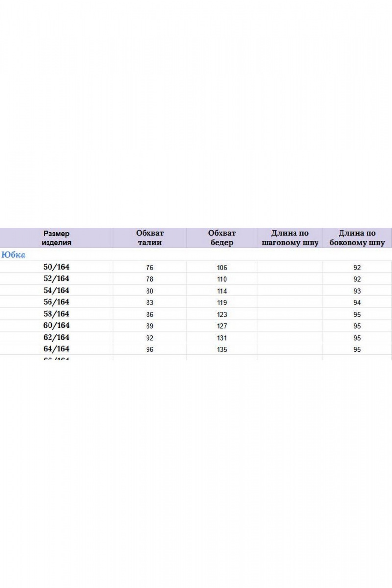The image size is (392, 588).
Task: Click the "Размер изделия" column header
Action: coord(56,238)
